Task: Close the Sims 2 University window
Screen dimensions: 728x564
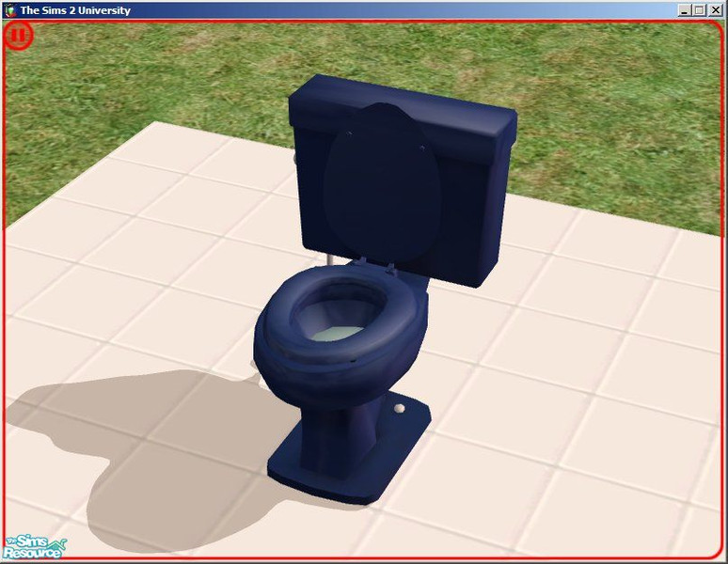Action: (x=714, y=10)
